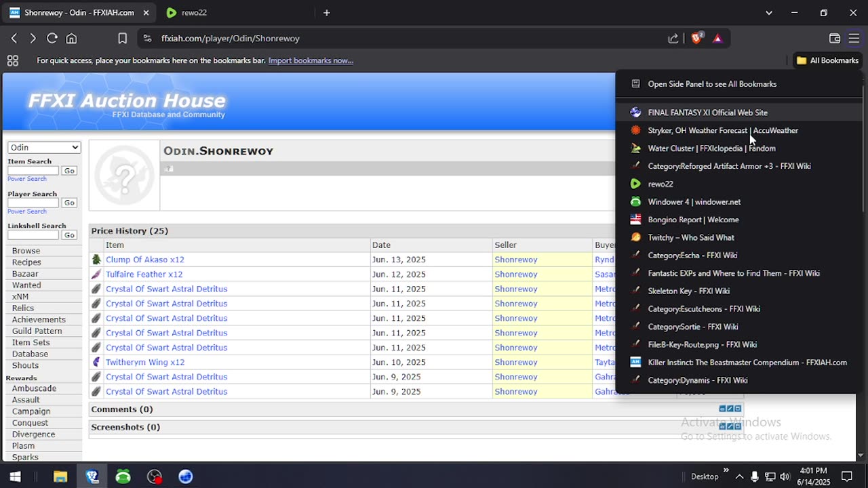Open the browser home page icon
This screenshot has height=488, width=868.
(x=71, y=39)
